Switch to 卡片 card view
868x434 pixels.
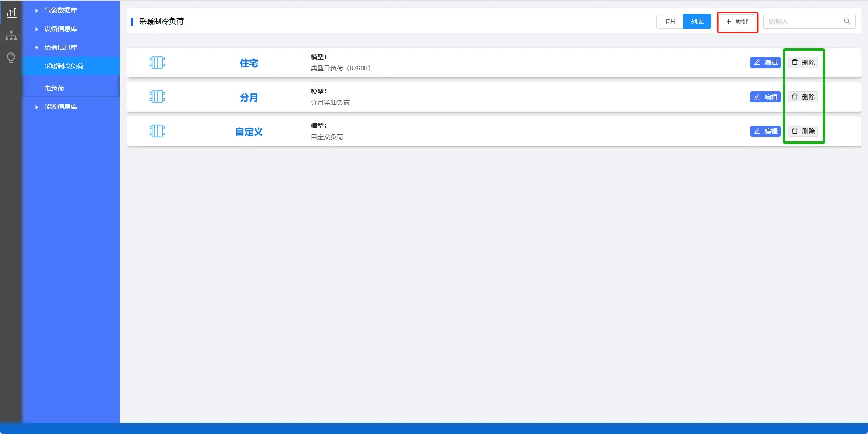coord(670,21)
